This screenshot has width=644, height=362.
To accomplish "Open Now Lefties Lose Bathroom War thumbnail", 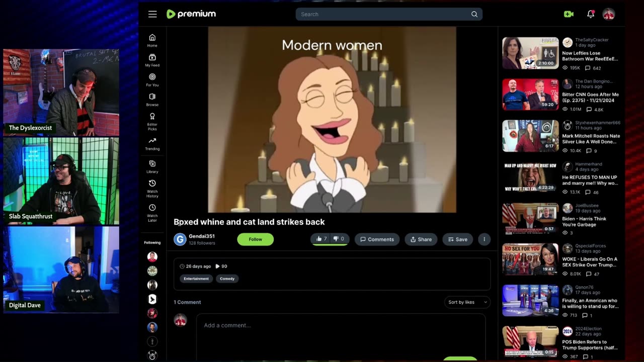I will pyautogui.click(x=530, y=53).
